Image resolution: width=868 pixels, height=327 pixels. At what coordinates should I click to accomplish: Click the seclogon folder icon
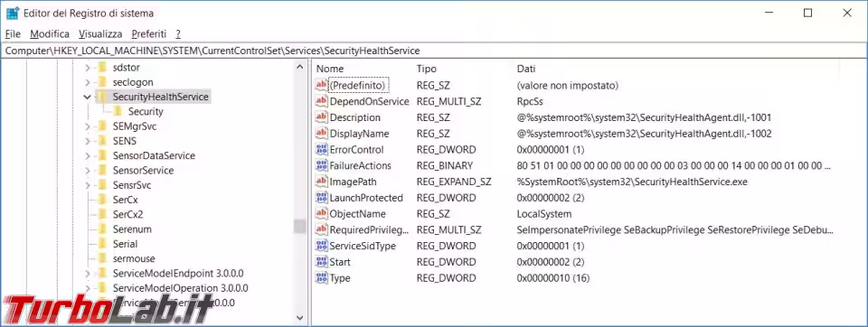102,82
